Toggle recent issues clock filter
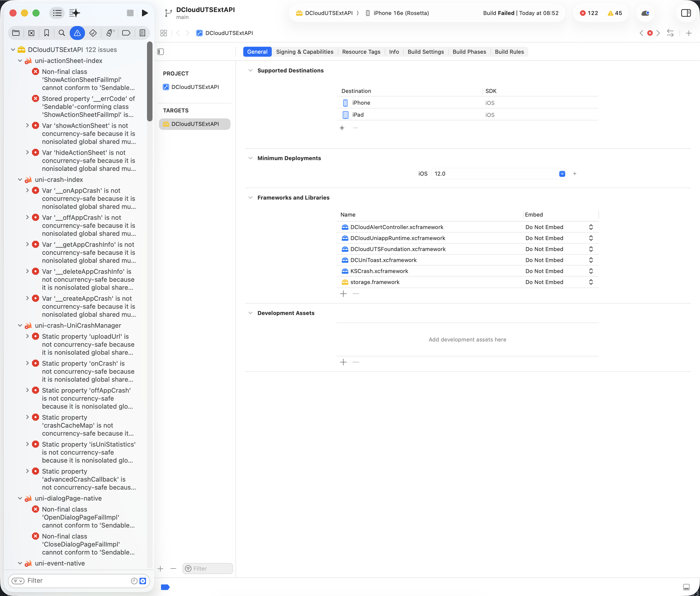700x596 pixels. point(134,581)
